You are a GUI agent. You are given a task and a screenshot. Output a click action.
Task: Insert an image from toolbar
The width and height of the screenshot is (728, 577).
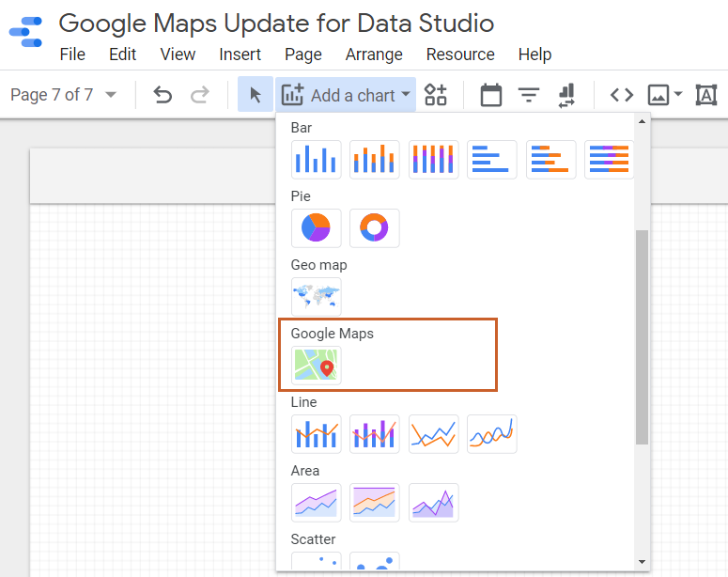pos(658,95)
